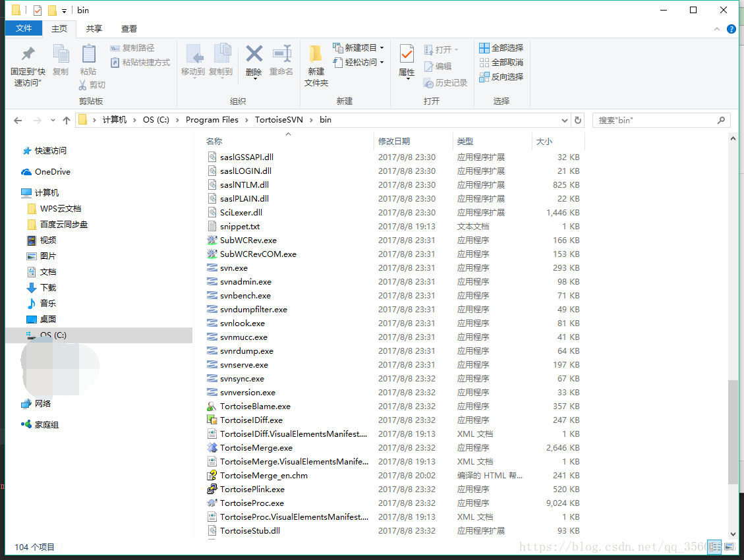Click the vertical scrollbar thumb
The image size is (744, 560).
point(733,432)
